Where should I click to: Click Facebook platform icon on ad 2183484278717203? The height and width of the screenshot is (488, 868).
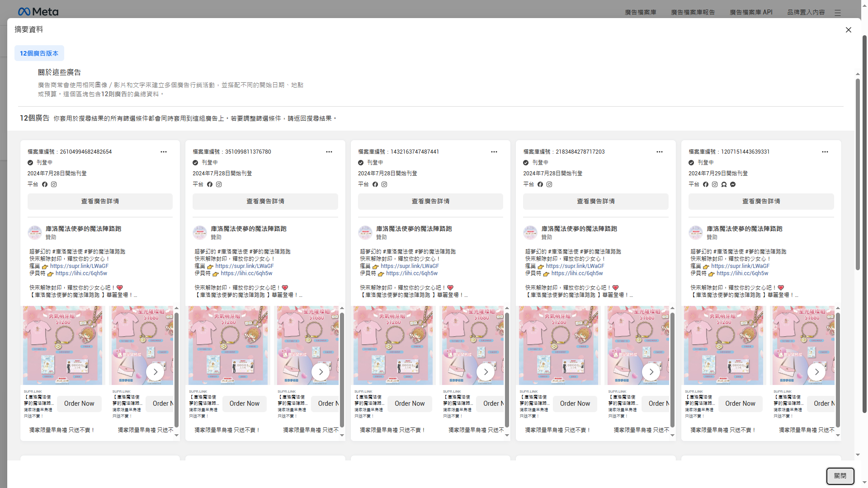tap(540, 184)
